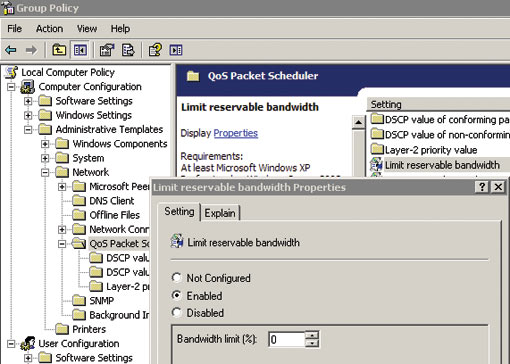Select the Administrative Templates tree item
This screenshot has height=364, width=510.
tap(109, 129)
